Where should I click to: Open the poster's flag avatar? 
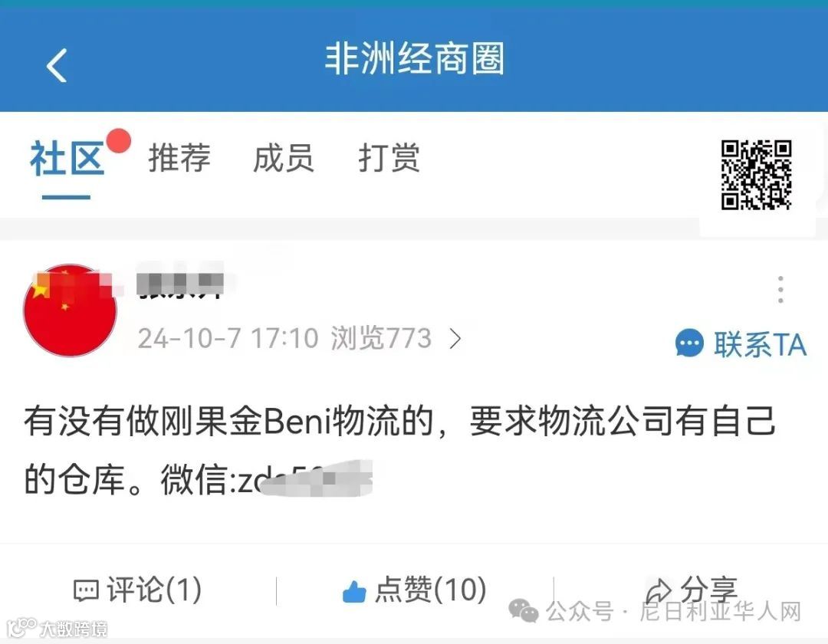(x=70, y=310)
